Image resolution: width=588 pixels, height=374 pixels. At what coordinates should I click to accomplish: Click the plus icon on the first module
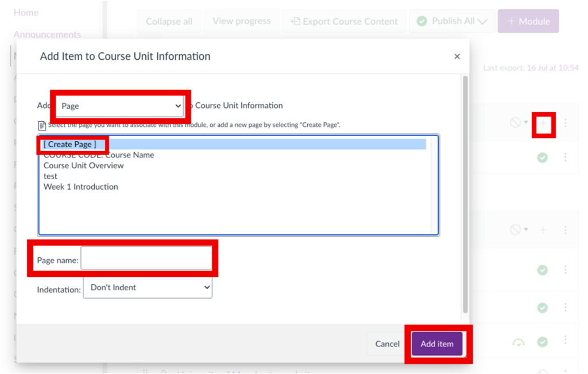point(543,123)
